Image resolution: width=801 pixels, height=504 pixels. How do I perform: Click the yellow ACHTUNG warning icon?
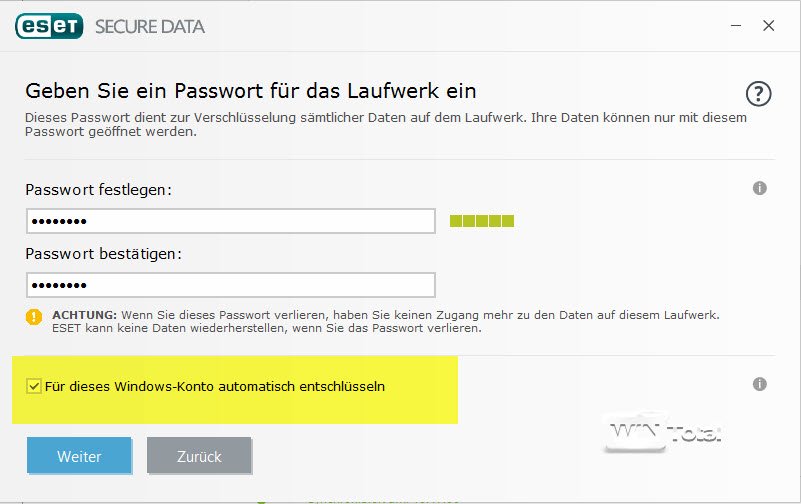(x=35, y=316)
